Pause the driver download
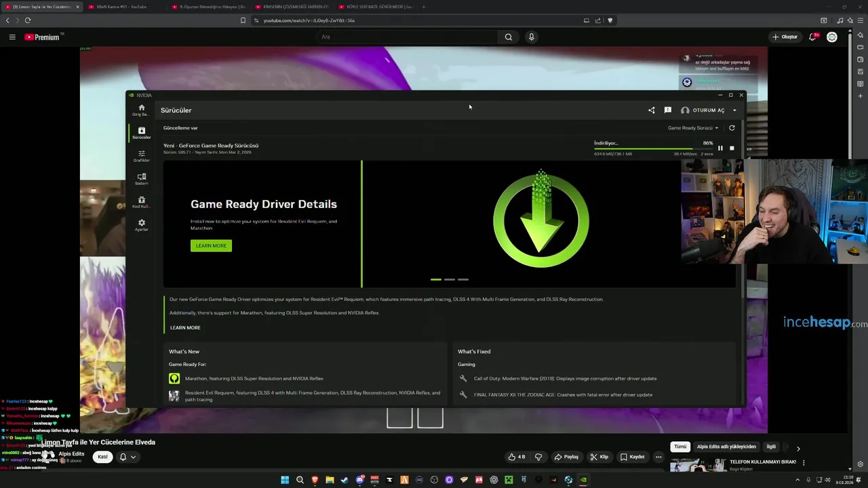868x488 pixels. (720, 148)
